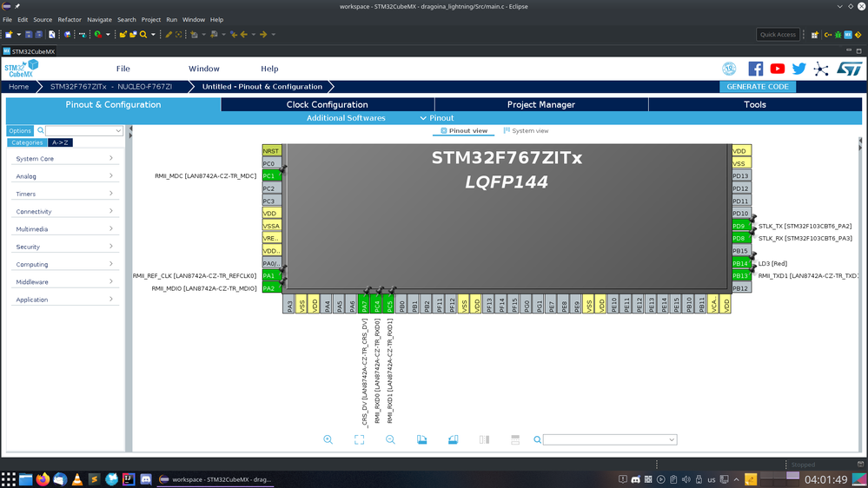This screenshot has height=488, width=868.
Task: Click the vertical split view icon
Action: [x=484, y=439]
